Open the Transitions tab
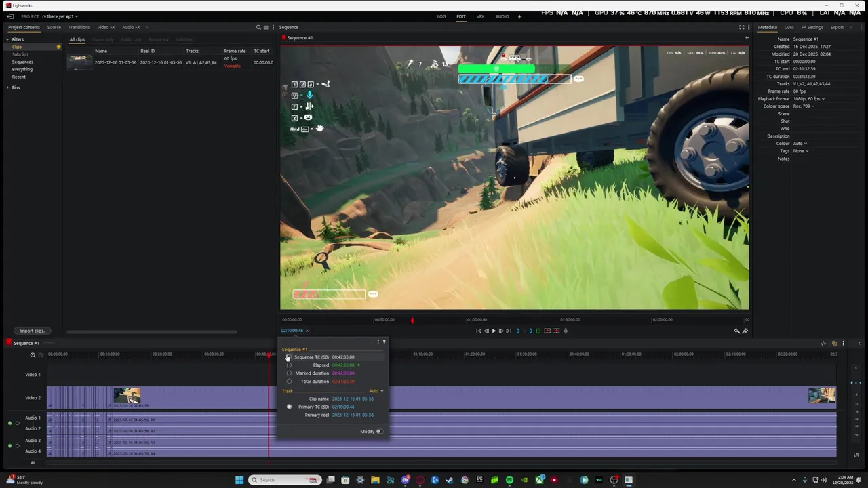868x488 pixels. point(79,27)
